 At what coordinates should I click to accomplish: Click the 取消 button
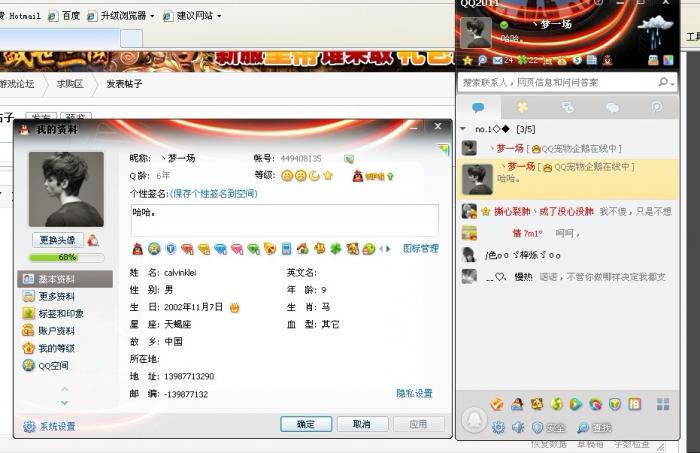(362, 424)
